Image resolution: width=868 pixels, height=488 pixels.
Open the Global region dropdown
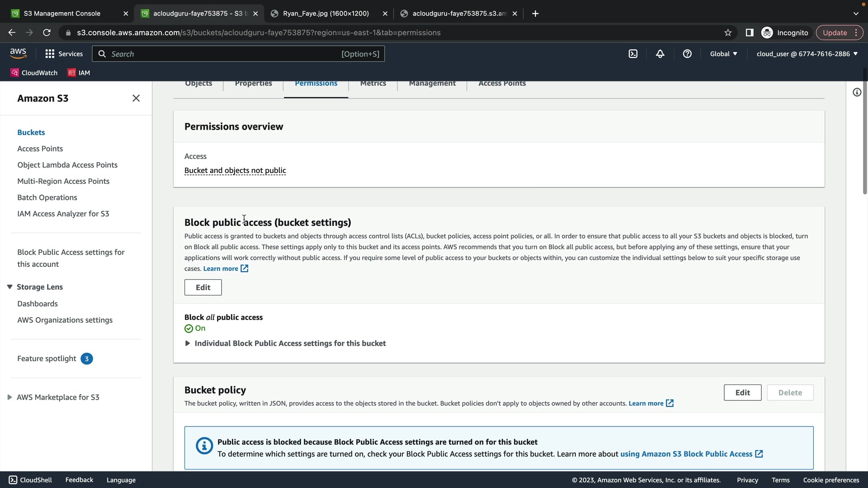(x=723, y=54)
